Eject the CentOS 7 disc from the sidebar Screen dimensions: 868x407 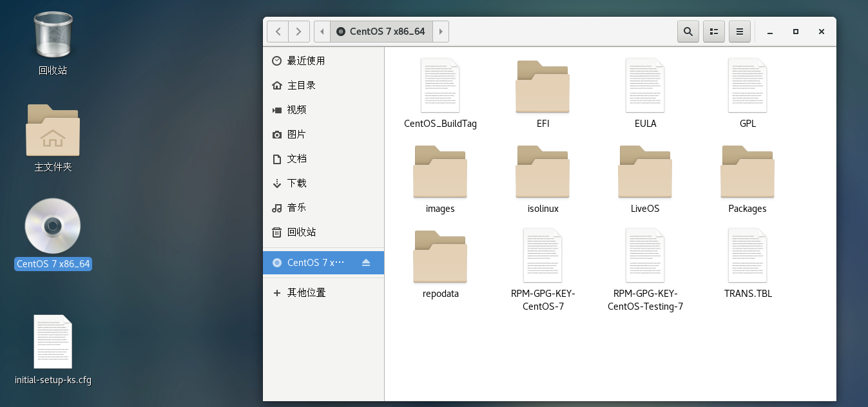(367, 263)
